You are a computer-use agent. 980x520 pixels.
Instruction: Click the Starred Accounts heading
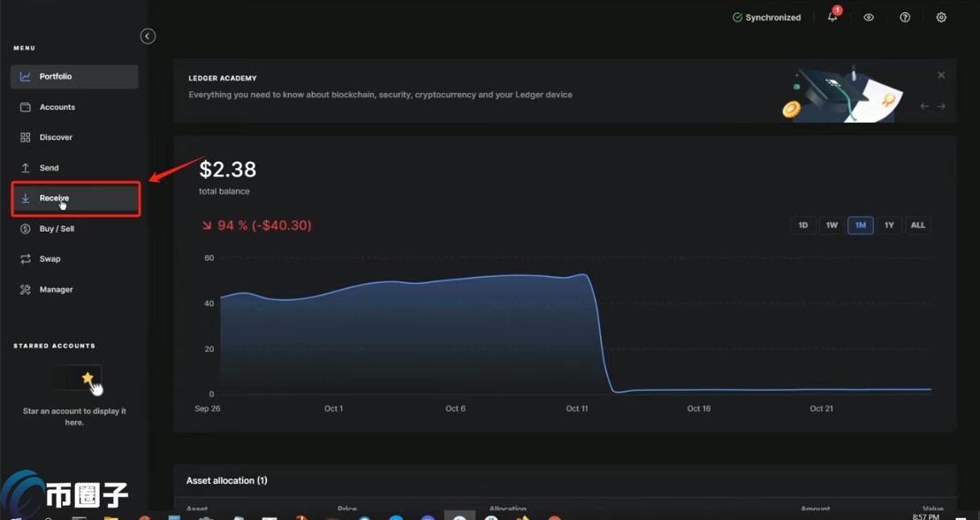55,346
